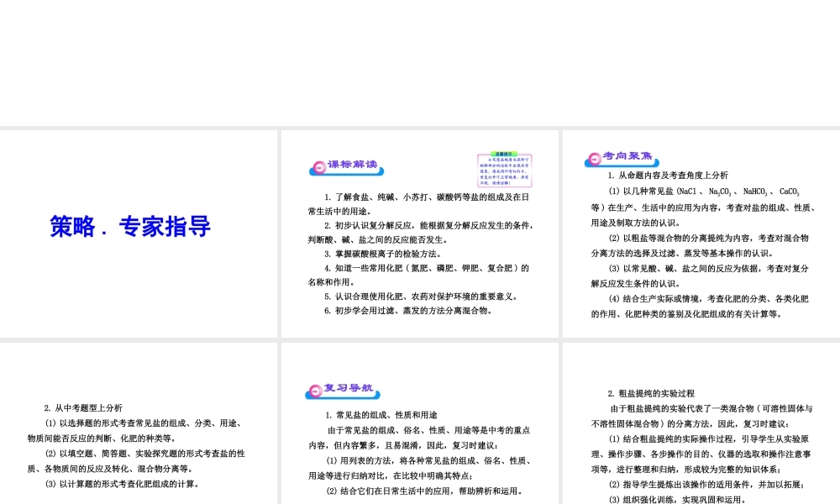Click the 复习导航 heading banner
Screen dimensions: 840x504
pos(343,391)
